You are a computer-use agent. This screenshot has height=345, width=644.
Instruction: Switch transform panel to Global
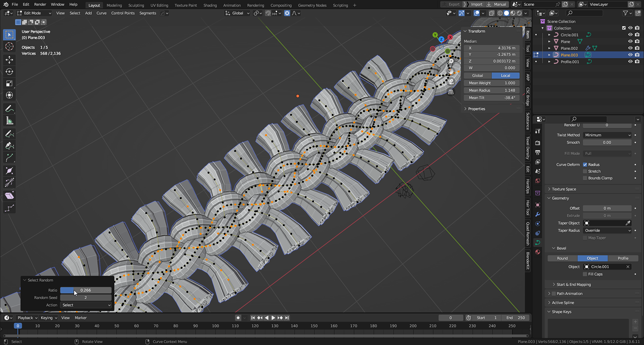(477, 76)
